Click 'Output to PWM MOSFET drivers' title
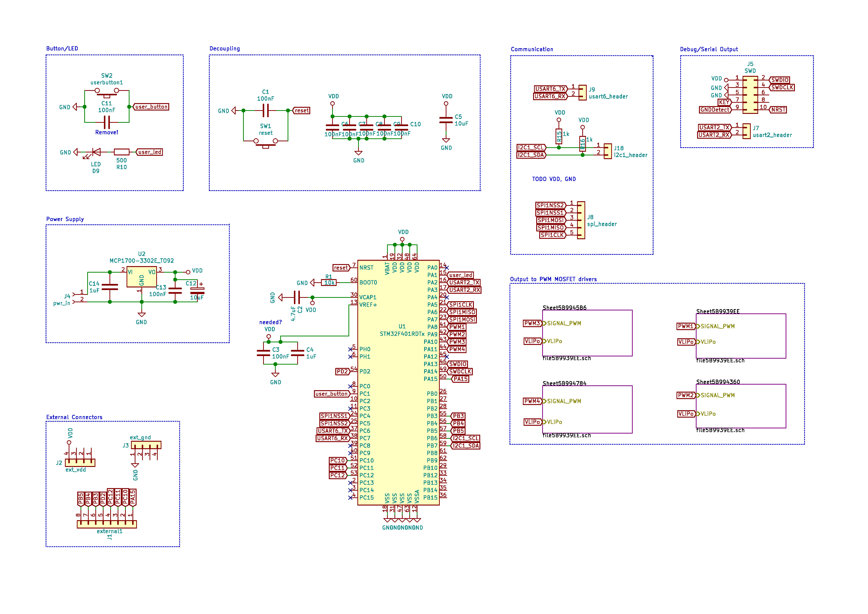This screenshot has height=614, width=868. pyautogui.click(x=553, y=279)
